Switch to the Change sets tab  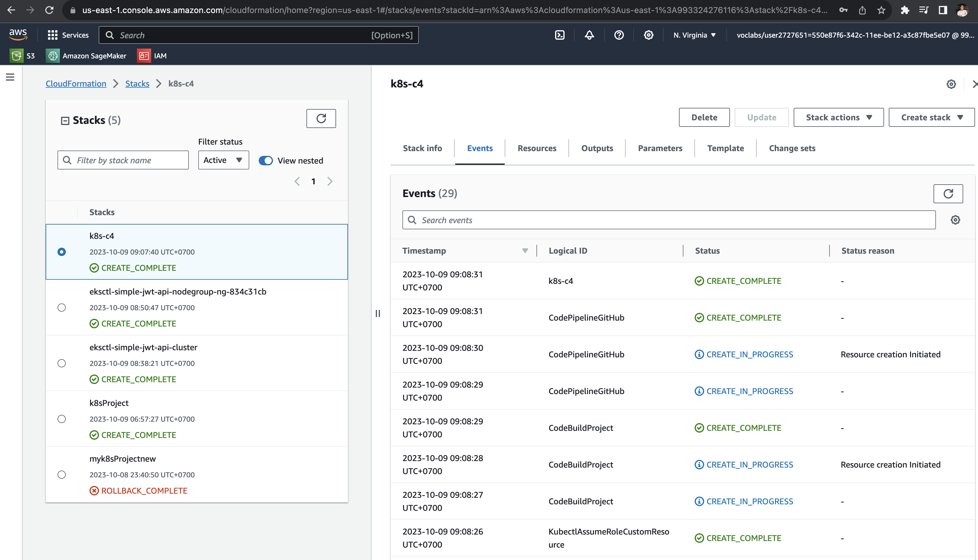(x=792, y=148)
